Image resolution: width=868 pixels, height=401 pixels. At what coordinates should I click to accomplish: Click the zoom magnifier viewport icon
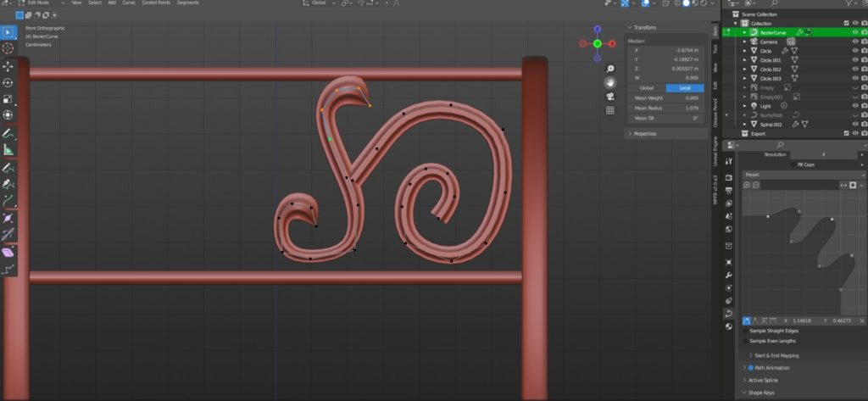tap(609, 69)
